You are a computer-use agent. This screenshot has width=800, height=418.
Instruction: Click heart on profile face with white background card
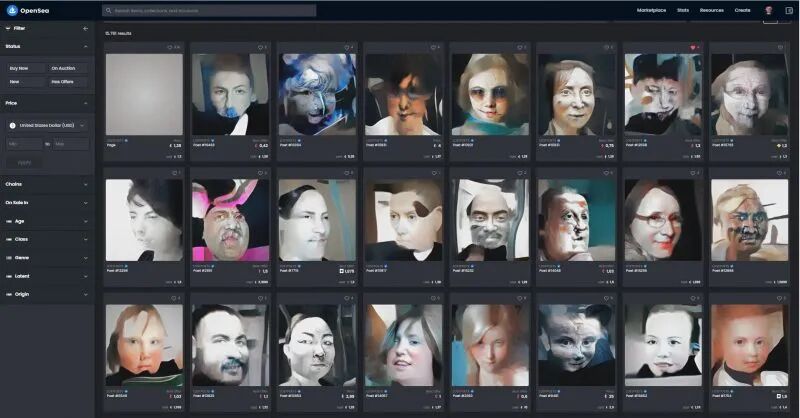174,173
